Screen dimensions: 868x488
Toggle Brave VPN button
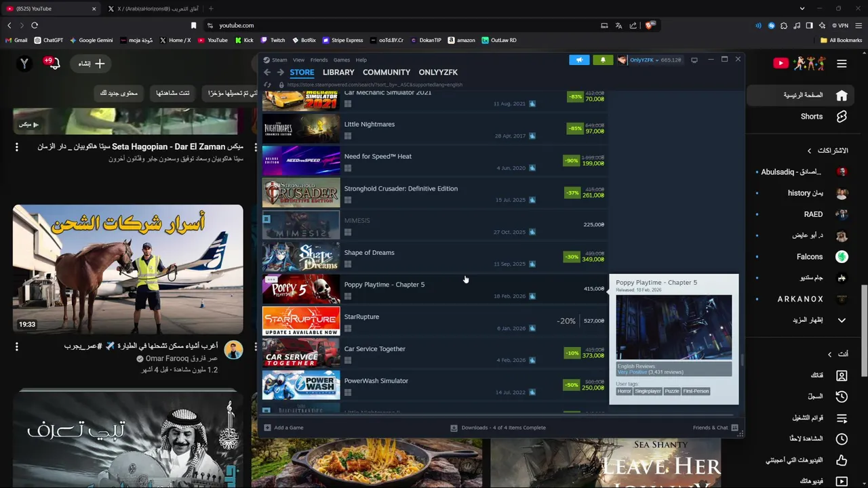coord(840,26)
